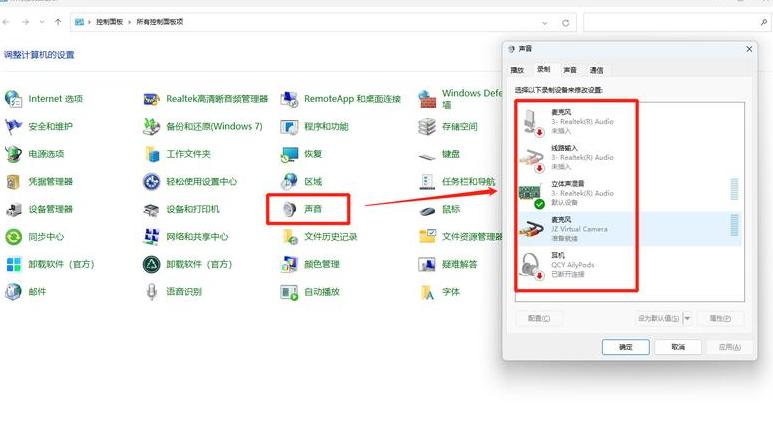The height and width of the screenshot is (440, 773).
Task: Click the 属性(P) button
Action: [720, 319]
